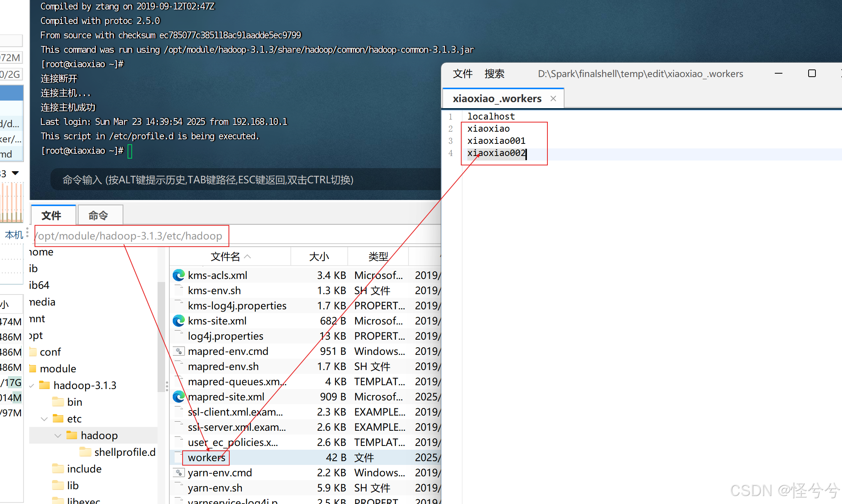Collapse the etc folder in tree
Image resolution: width=842 pixels, height=504 pixels.
[44, 419]
